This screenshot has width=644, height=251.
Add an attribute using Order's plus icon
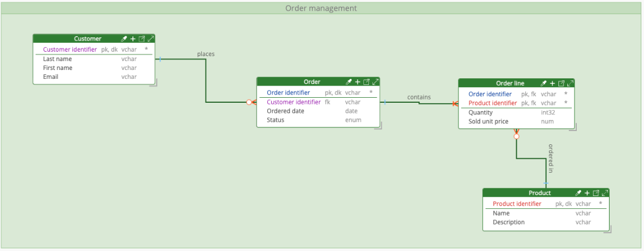click(x=358, y=82)
